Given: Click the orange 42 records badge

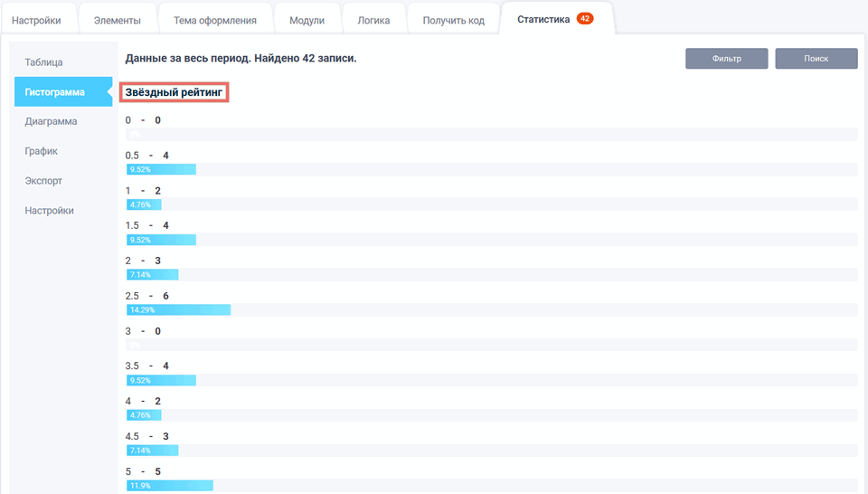Looking at the screenshot, I should point(584,19).
